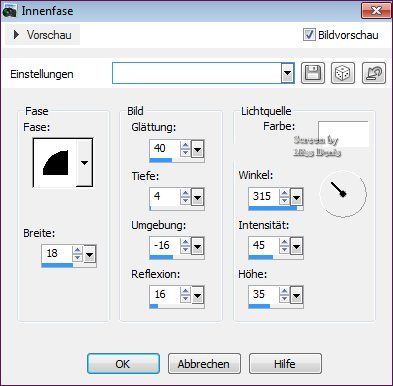Image resolution: width=393 pixels, height=386 pixels.
Task: Open the Tiefe slider dropdown arrow
Action: (x=198, y=198)
